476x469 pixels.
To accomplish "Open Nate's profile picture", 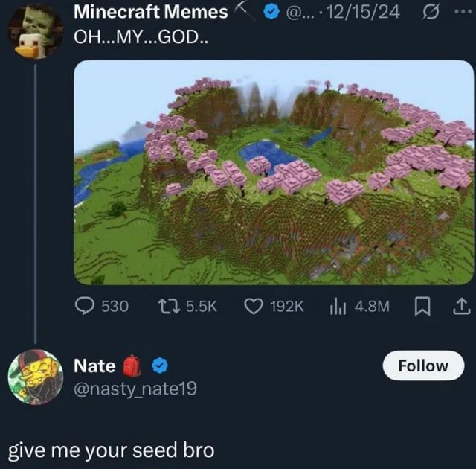I will [x=35, y=376].
